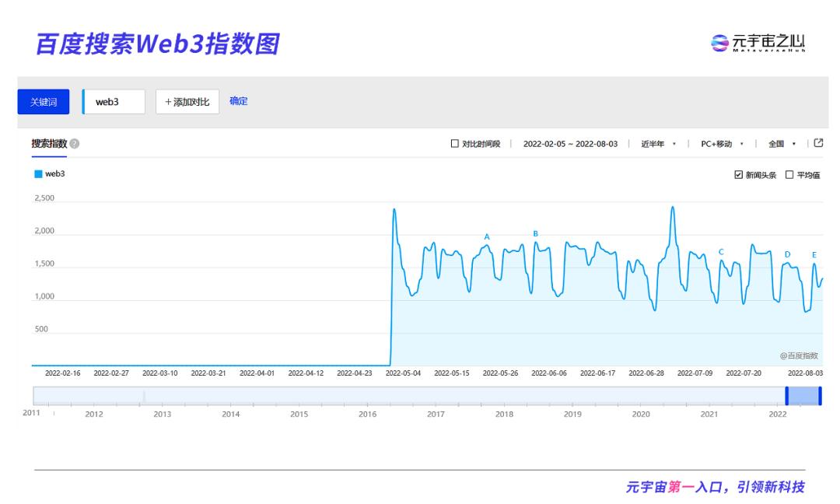Click the 关键词 blue button
This screenshot has width=840, height=504.
pos(44,102)
